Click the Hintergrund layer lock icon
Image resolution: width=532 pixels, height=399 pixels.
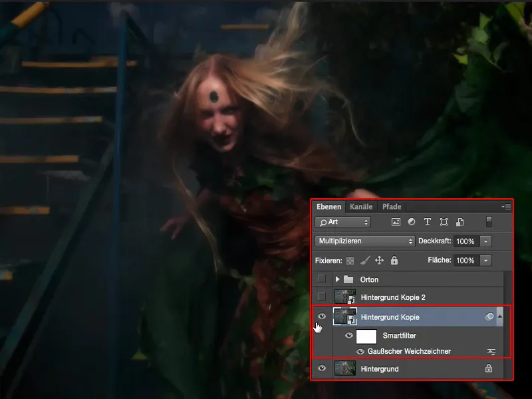click(x=489, y=368)
